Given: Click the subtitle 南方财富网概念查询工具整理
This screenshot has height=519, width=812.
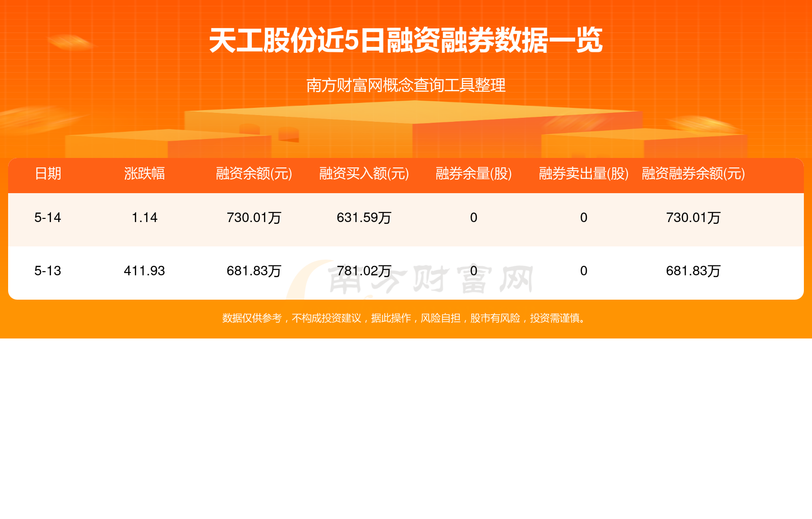Looking at the screenshot, I should click(x=406, y=85).
